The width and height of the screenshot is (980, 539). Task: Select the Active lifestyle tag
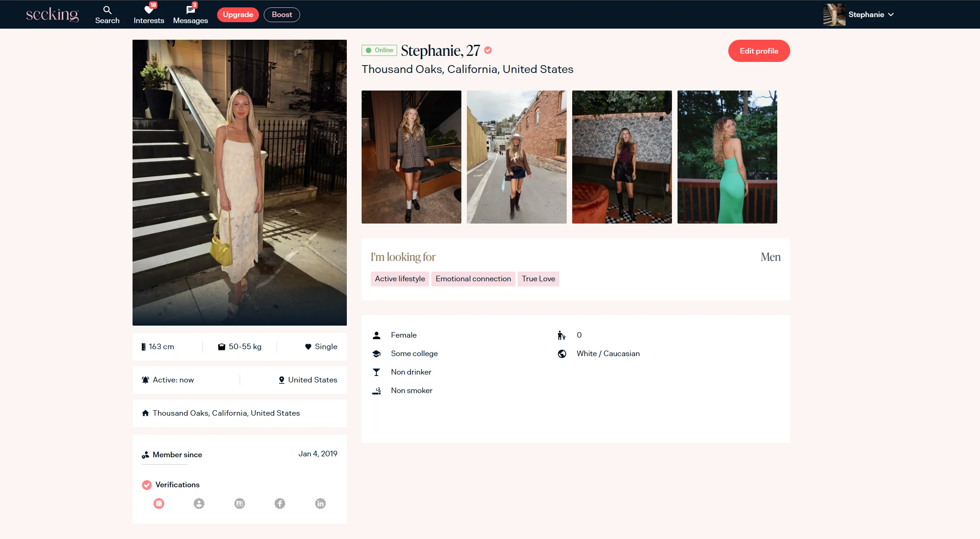[400, 279]
